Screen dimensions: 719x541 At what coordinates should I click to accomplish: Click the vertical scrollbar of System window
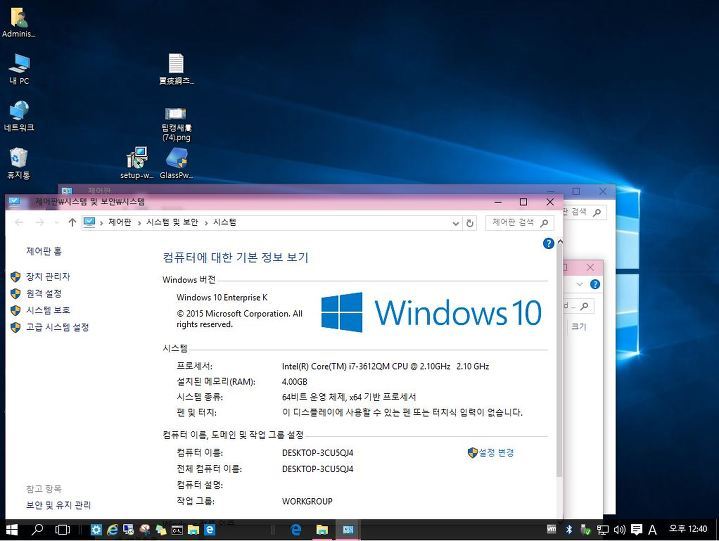pyautogui.click(x=559, y=362)
